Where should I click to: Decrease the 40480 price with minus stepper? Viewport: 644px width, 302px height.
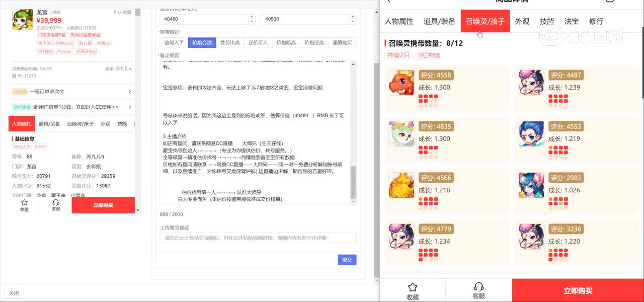[x=252, y=22]
